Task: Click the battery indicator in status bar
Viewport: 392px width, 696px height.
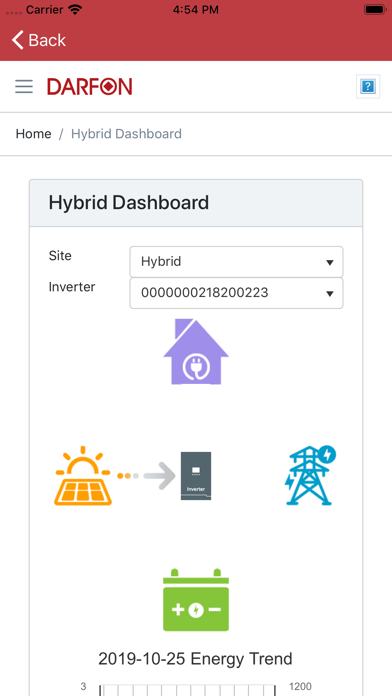Action: [375, 9]
